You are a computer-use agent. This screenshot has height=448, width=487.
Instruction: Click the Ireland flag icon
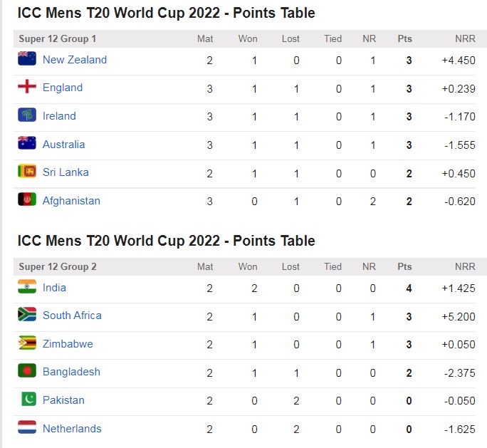click(x=27, y=115)
